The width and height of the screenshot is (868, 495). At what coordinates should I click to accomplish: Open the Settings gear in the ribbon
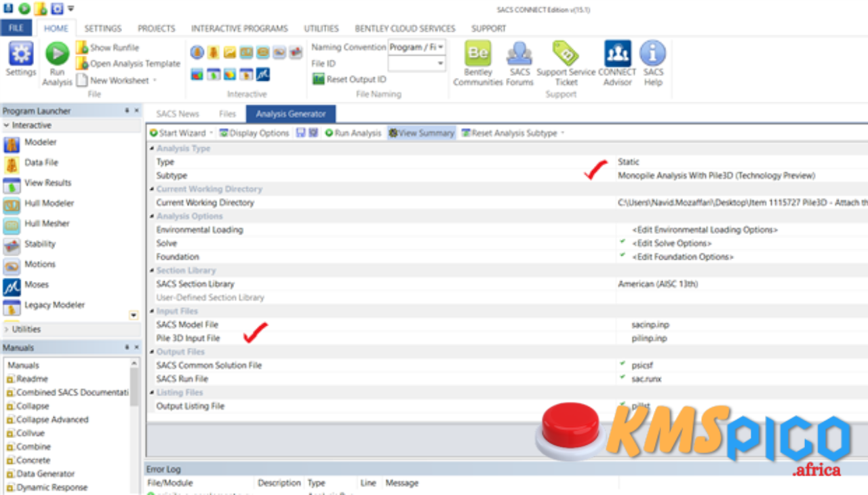point(20,60)
